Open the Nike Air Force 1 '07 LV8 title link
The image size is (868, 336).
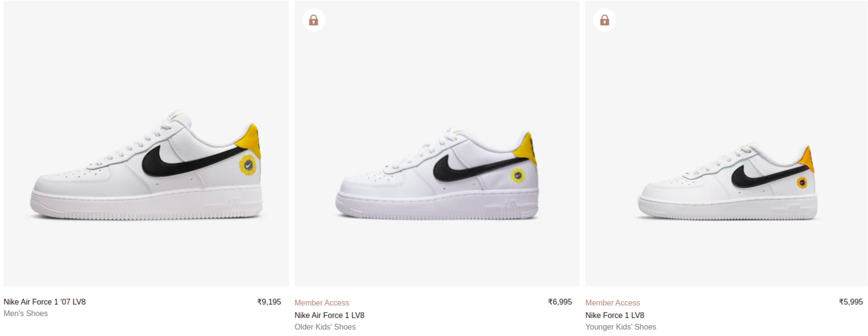click(x=45, y=302)
